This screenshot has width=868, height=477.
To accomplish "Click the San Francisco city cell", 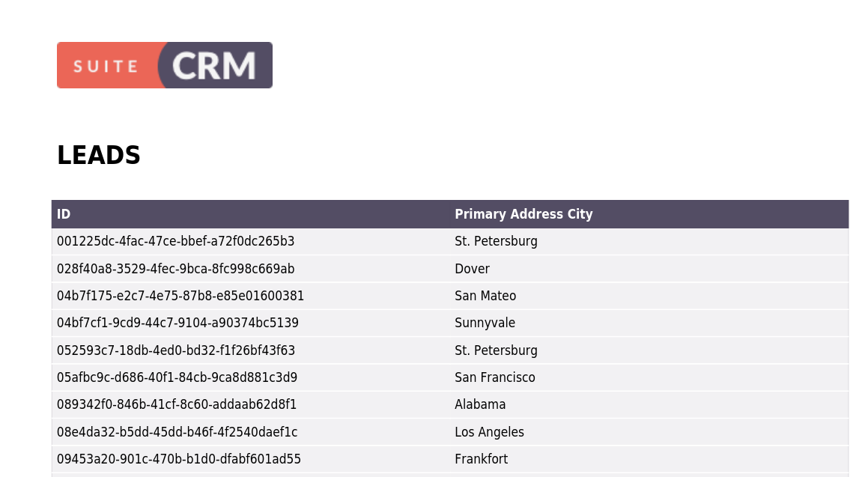I will tap(495, 377).
